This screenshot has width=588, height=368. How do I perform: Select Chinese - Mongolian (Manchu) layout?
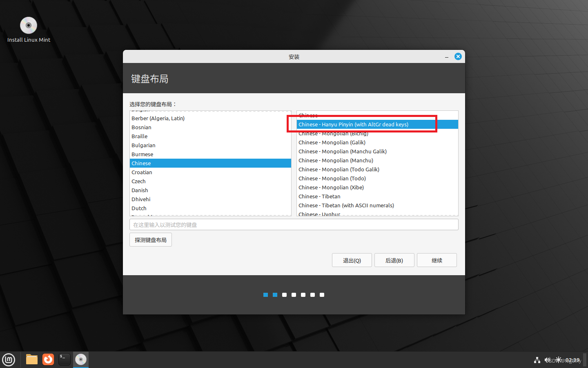(x=335, y=160)
